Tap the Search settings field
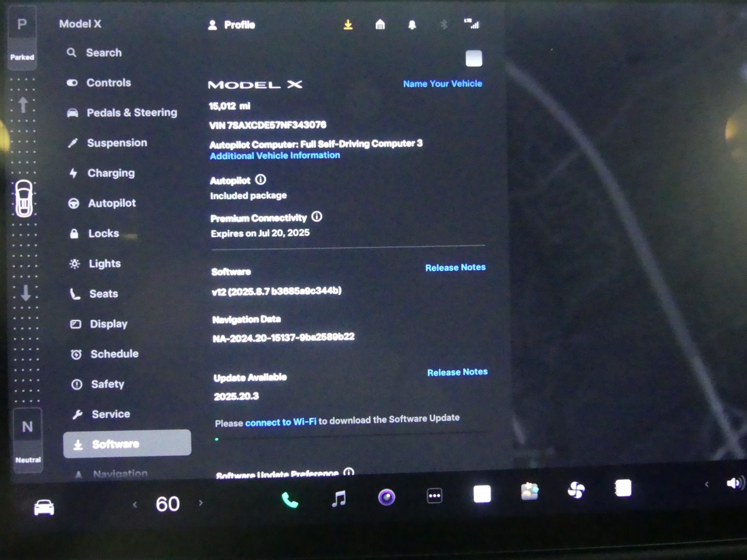This screenshot has width=747, height=560. point(103,53)
